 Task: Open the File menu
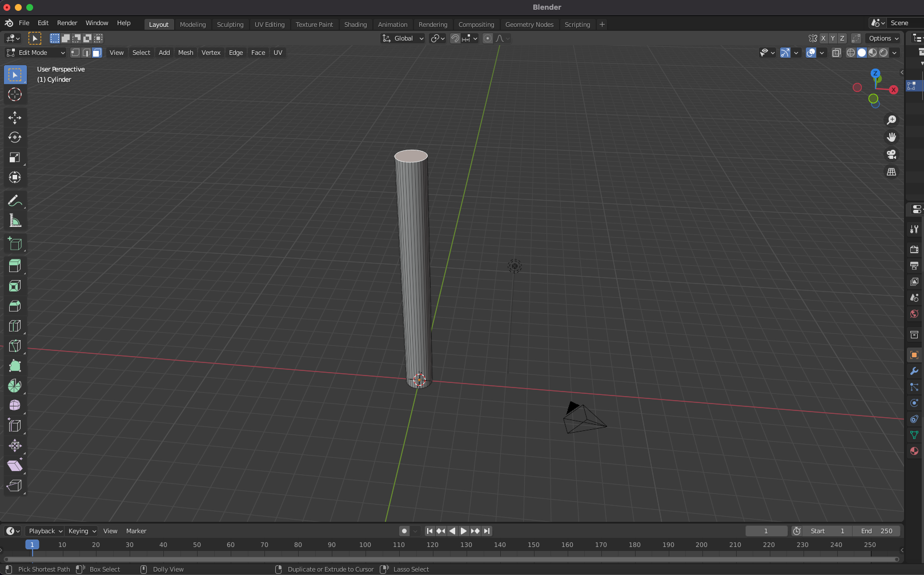click(x=24, y=23)
